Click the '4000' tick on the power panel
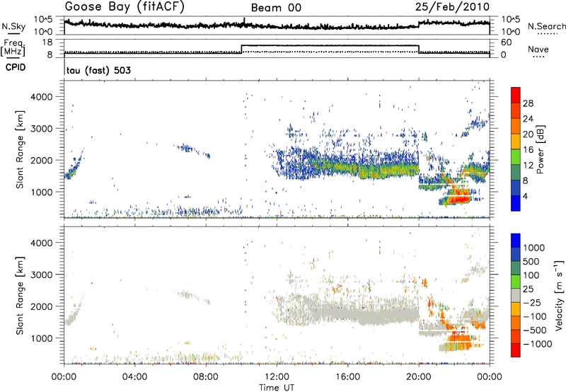Screen dimensions: 566x392 [42, 97]
